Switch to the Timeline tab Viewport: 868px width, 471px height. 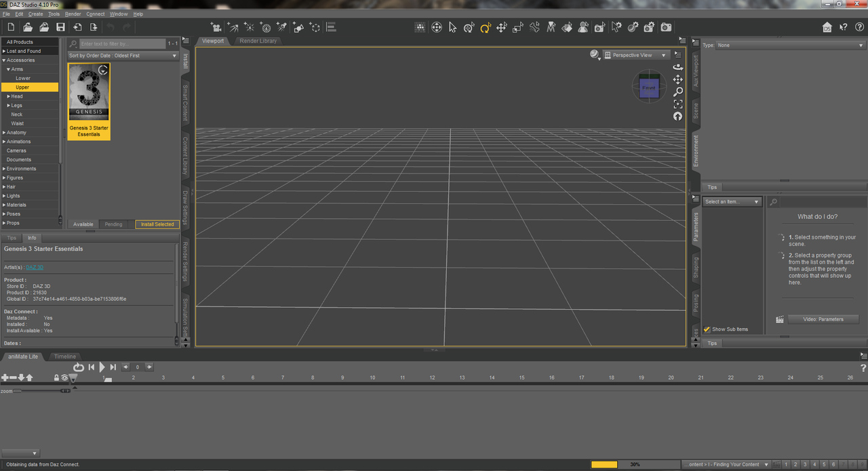(x=65, y=356)
